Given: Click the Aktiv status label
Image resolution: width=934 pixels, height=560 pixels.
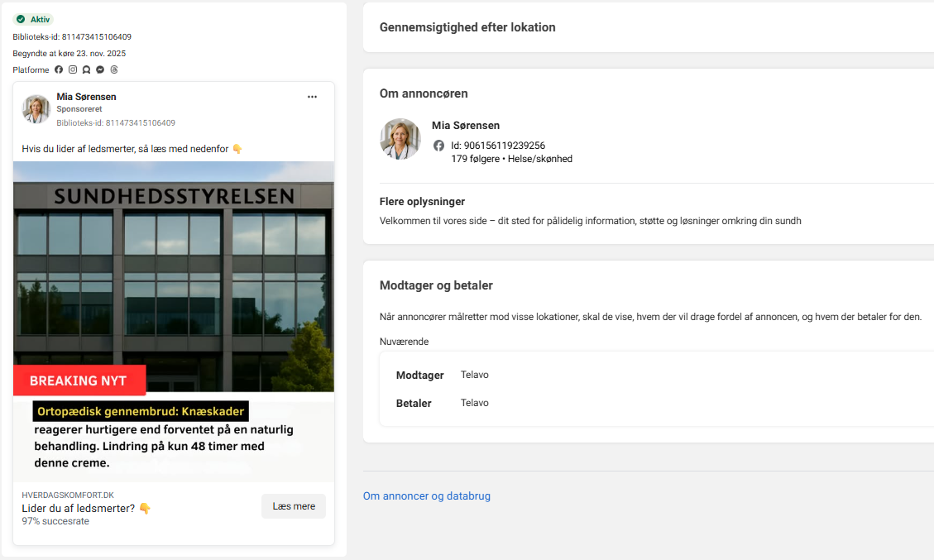Looking at the screenshot, I should pos(40,20).
